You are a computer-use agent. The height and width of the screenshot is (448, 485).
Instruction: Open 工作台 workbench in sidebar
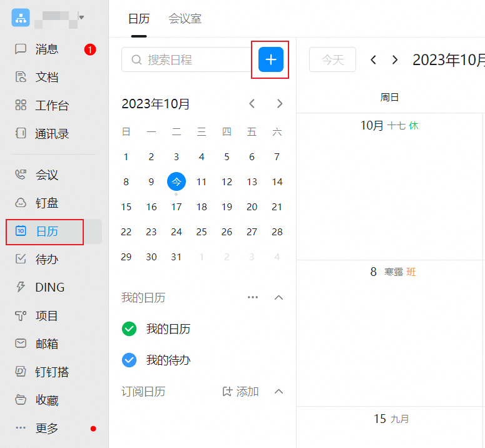tap(51, 105)
